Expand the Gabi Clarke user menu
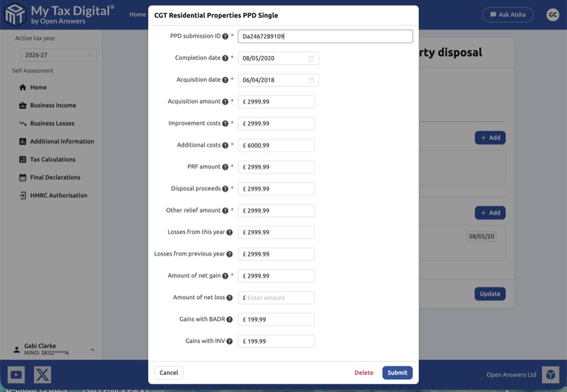This screenshot has width=567, height=392. click(93, 350)
